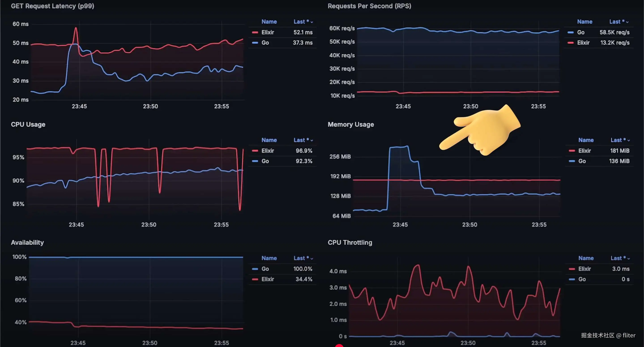Screen dimensions: 644x347
Task: Open CPU Throttling panel title menu
Action: pos(350,243)
